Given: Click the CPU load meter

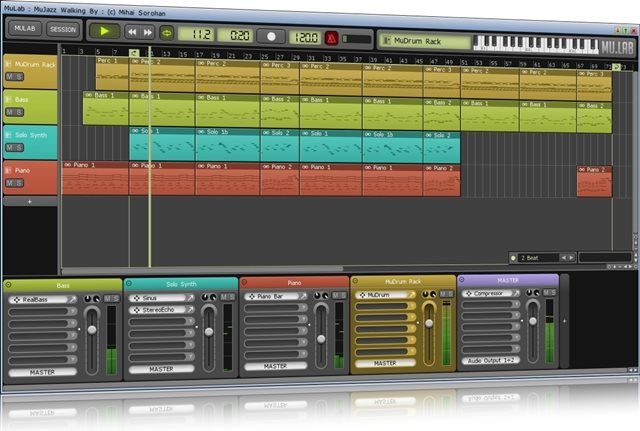Looking at the screenshot, I should [357, 39].
